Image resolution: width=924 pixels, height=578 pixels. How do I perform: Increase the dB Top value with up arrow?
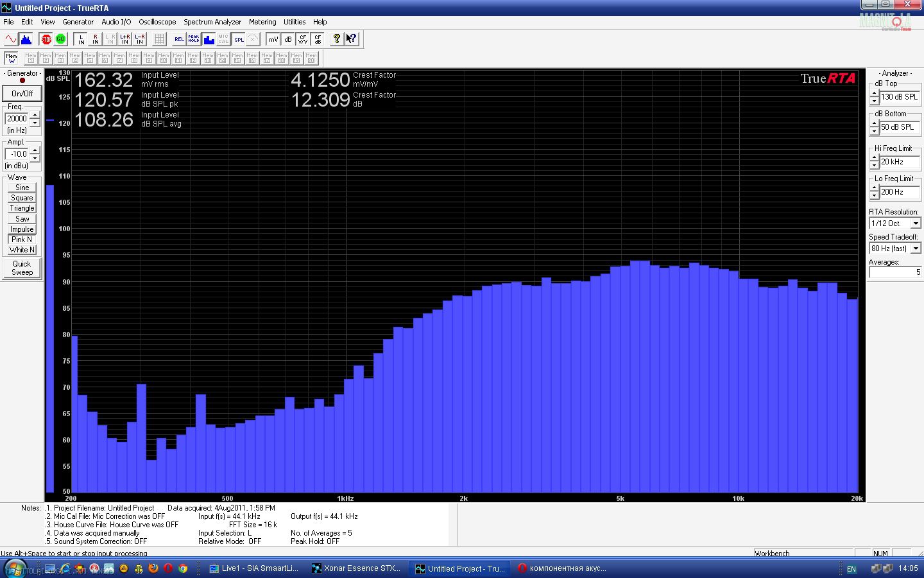click(874, 93)
